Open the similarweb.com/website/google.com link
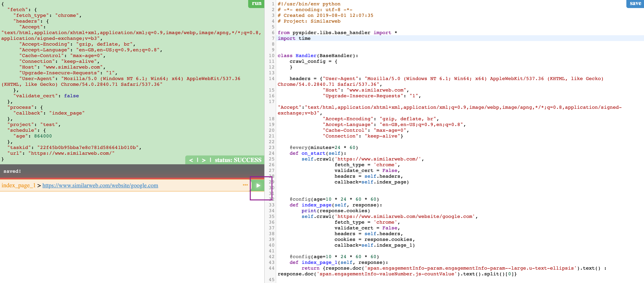 pyautogui.click(x=100, y=185)
